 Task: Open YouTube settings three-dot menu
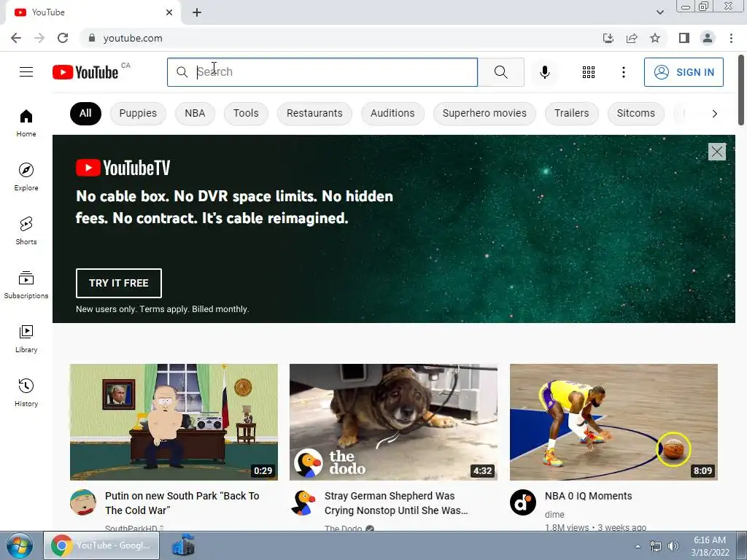pyautogui.click(x=623, y=72)
